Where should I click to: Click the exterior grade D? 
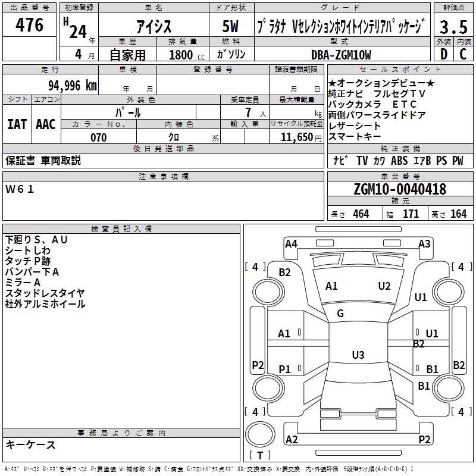pos(444,54)
